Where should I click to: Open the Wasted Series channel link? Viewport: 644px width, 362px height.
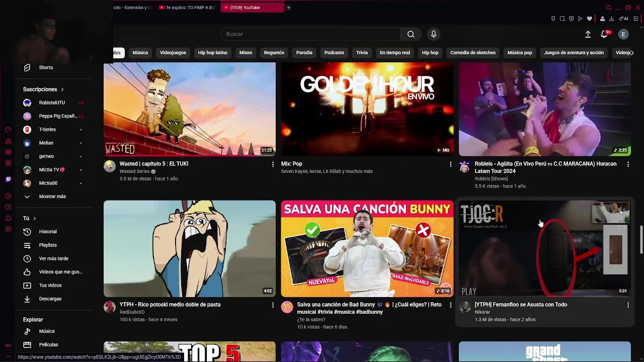pyautogui.click(x=134, y=171)
